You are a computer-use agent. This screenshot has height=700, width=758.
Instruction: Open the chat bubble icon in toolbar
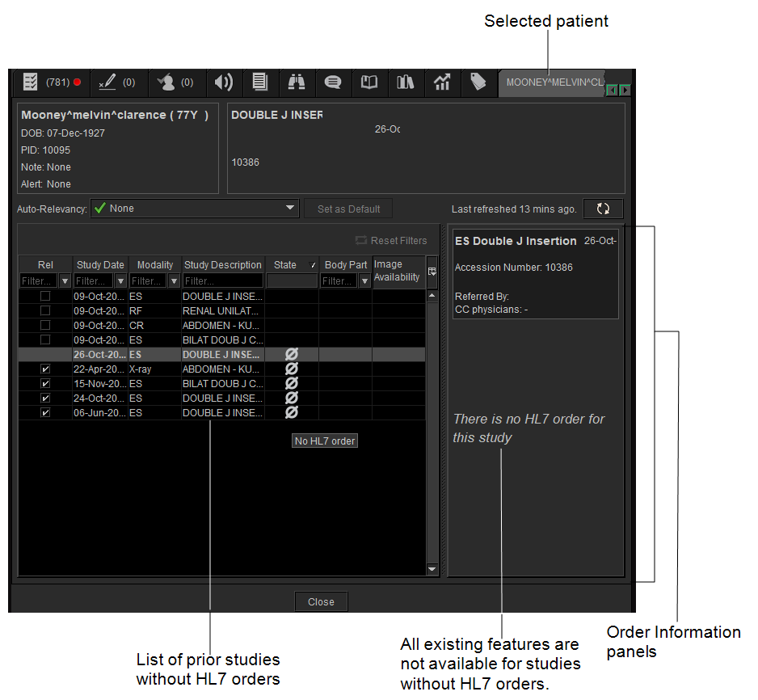(333, 82)
